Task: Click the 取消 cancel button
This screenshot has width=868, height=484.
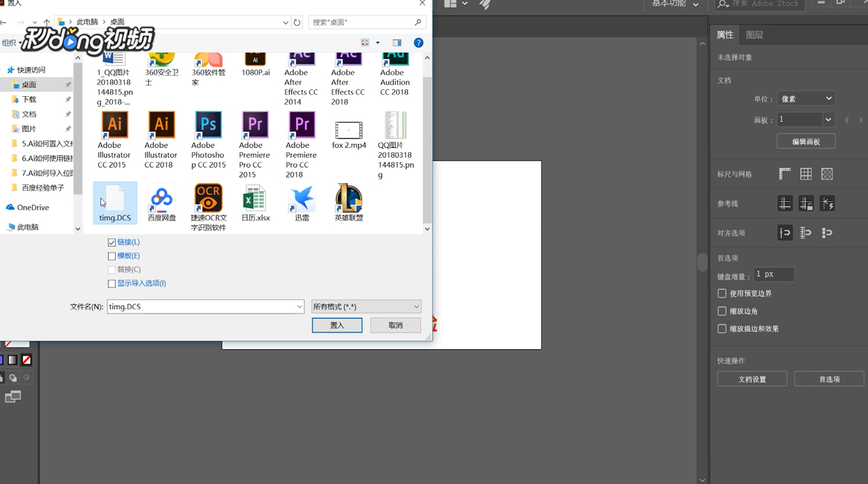Action: 396,325
